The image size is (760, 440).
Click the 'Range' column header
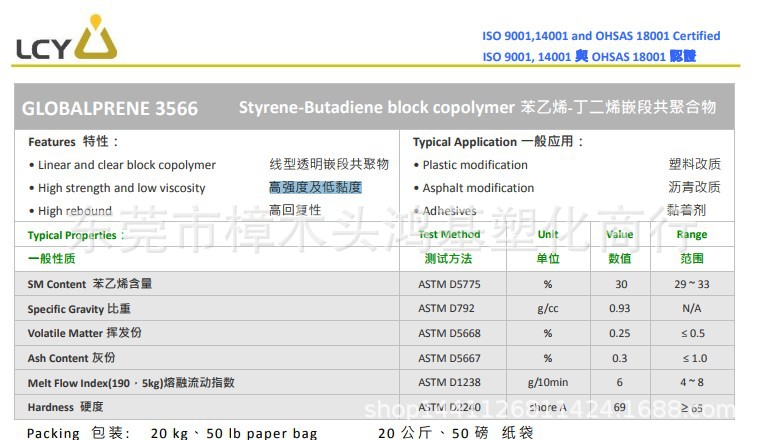(692, 235)
